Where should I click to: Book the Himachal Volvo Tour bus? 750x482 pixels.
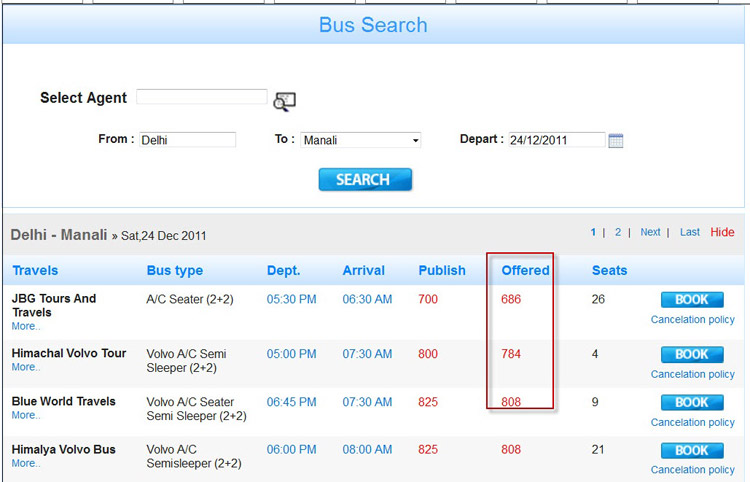click(692, 354)
